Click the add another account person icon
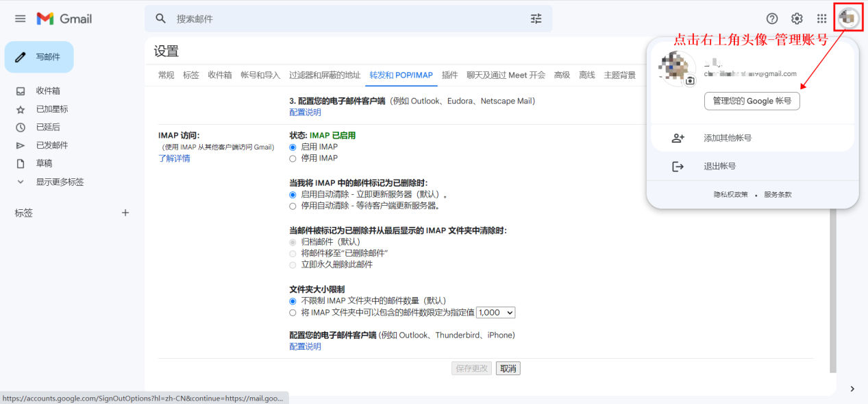 click(x=678, y=138)
